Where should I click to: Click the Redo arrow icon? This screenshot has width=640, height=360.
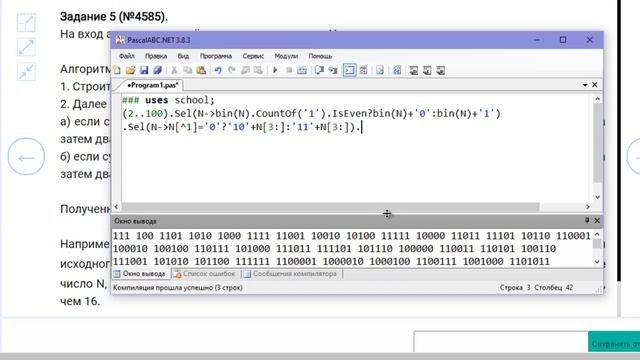231,70
